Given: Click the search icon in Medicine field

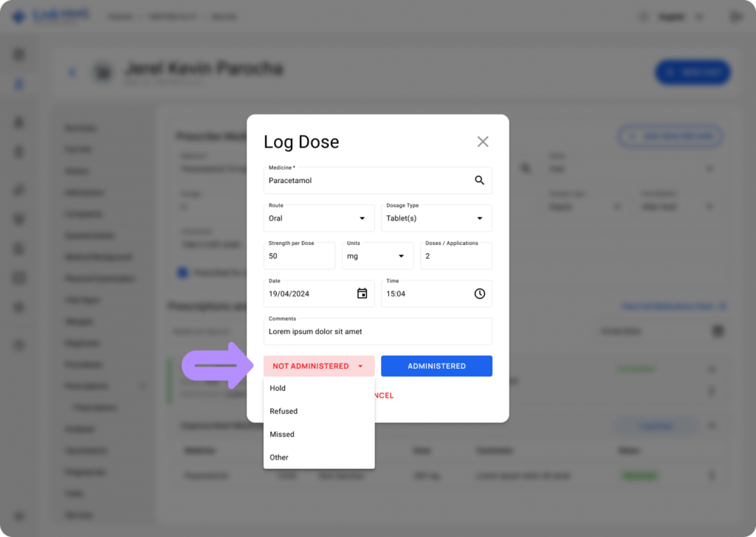Looking at the screenshot, I should [479, 180].
